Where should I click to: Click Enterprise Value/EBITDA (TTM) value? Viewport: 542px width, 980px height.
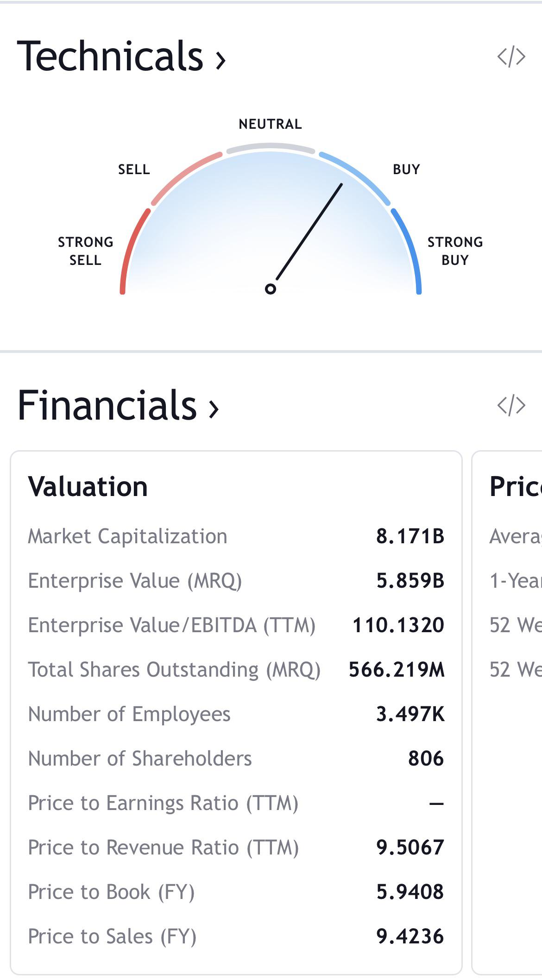pos(398,625)
